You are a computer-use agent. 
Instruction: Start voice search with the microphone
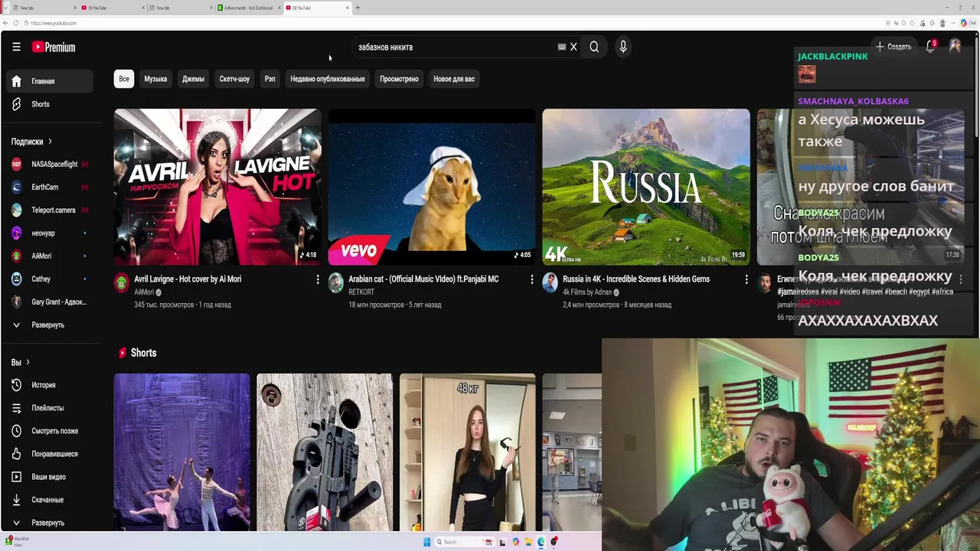coord(623,47)
